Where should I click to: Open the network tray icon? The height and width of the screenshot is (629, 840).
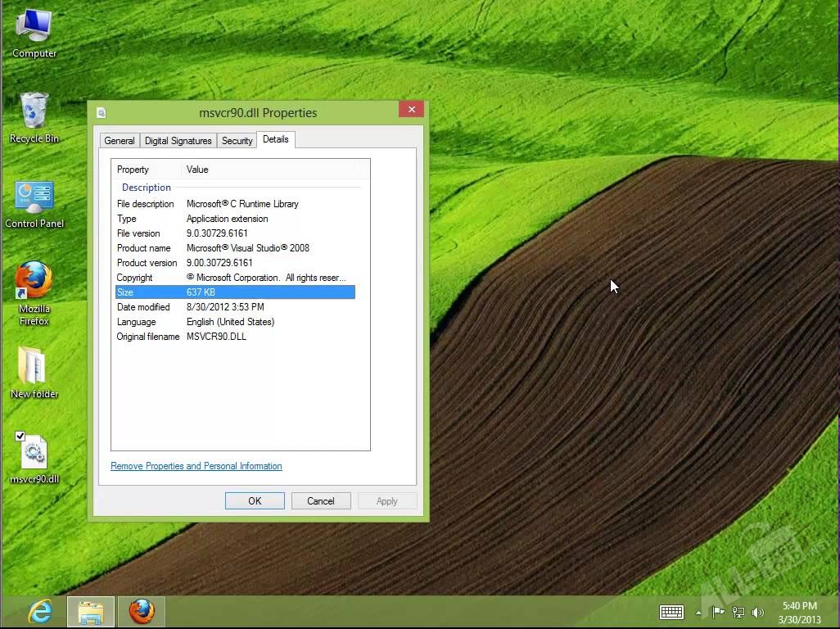coord(738,612)
